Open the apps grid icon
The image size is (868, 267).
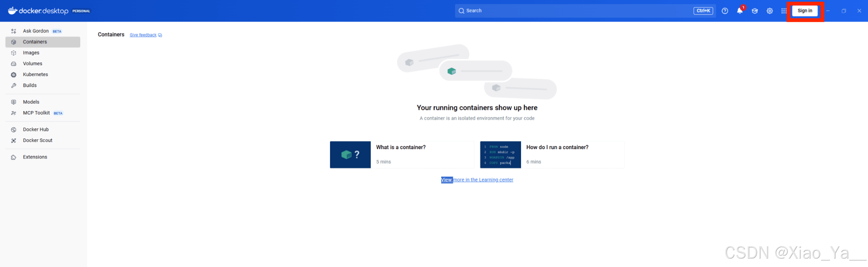tap(784, 11)
